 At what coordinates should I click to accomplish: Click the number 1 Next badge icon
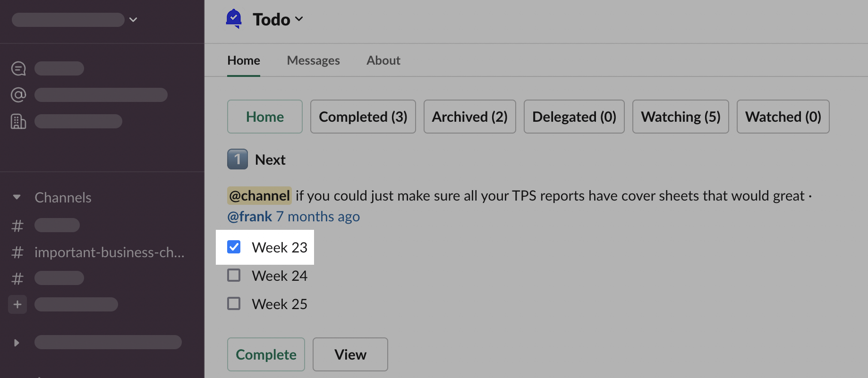click(237, 160)
